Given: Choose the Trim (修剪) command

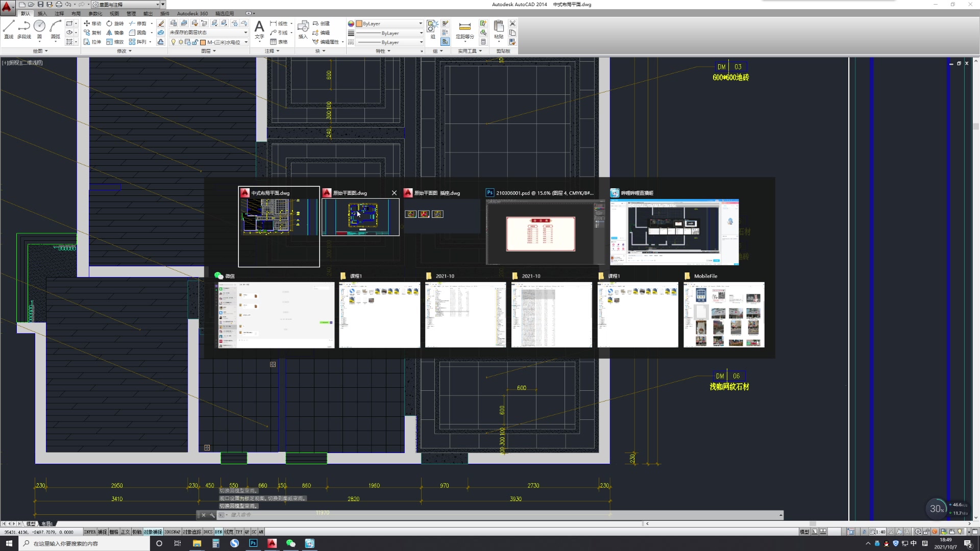Looking at the screenshot, I should coord(138,23).
